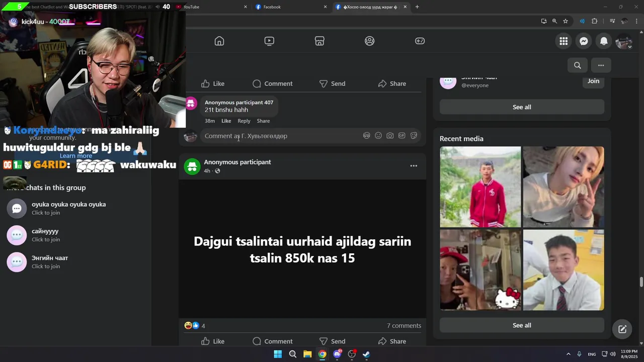Screen dimensions: 644x362
Task: Reply to Anonymous participant 407's comment
Action: coord(244,121)
